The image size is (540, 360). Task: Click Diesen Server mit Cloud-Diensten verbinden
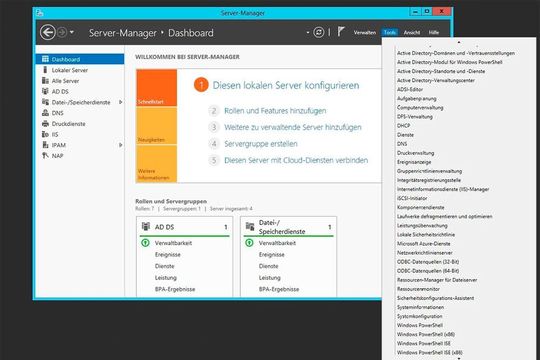[x=296, y=160]
